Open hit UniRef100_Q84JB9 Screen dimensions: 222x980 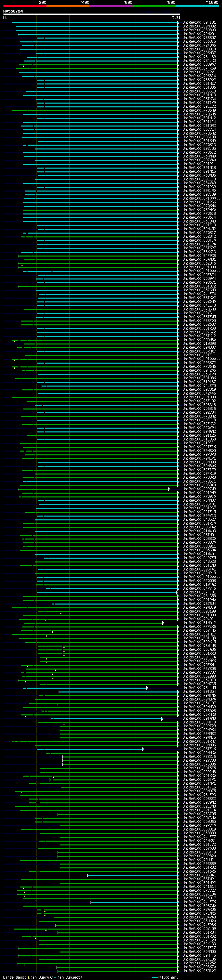pyautogui.click(x=199, y=57)
